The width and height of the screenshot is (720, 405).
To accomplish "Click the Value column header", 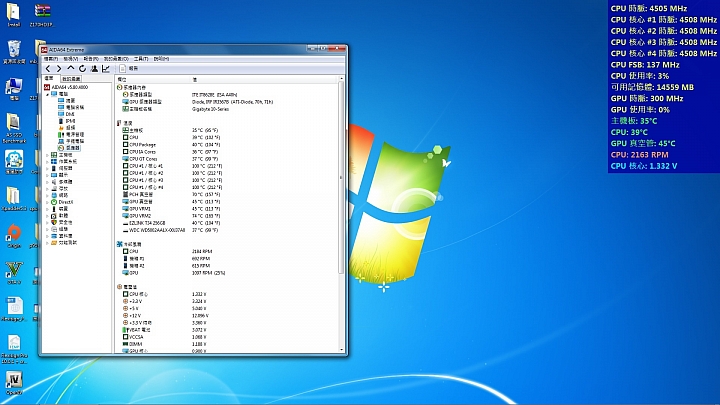I will click(264, 79).
